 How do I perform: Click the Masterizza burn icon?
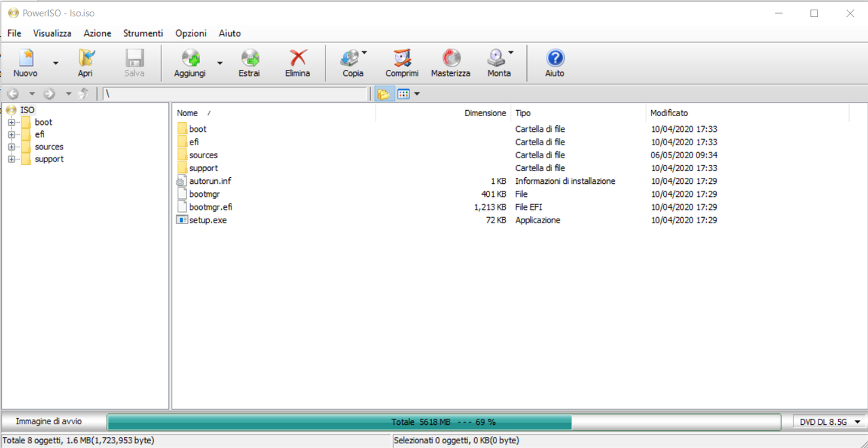450,58
